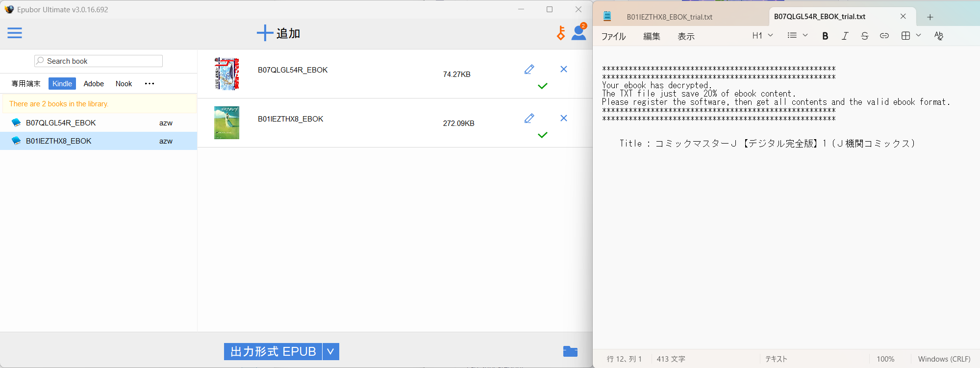Toggle italic formatting in Notepad

pos(845,36)
